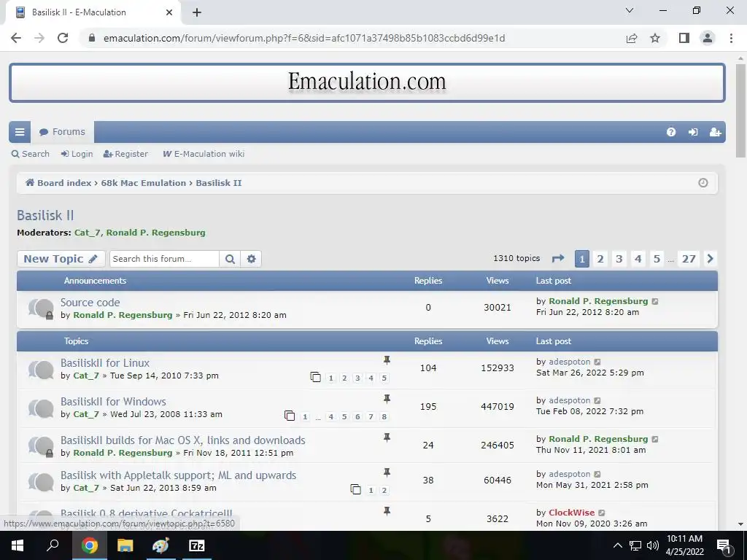Click the topic status icon for BasiliskII for Windows

coord(41,408)
